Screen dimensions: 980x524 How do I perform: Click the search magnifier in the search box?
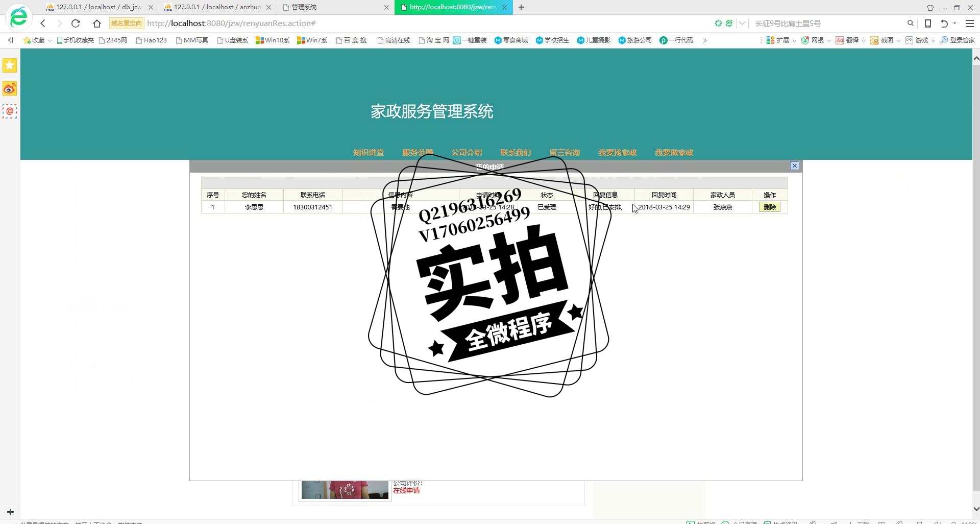(910, 23)
